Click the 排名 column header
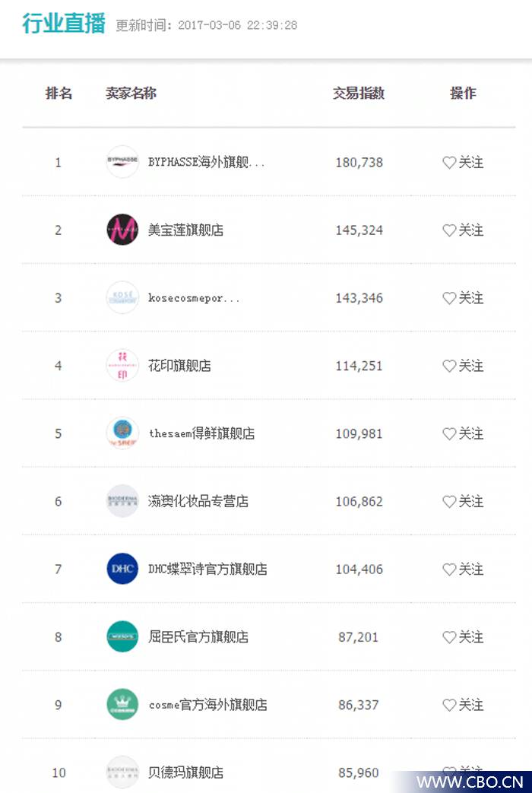 tap(59, 94)
